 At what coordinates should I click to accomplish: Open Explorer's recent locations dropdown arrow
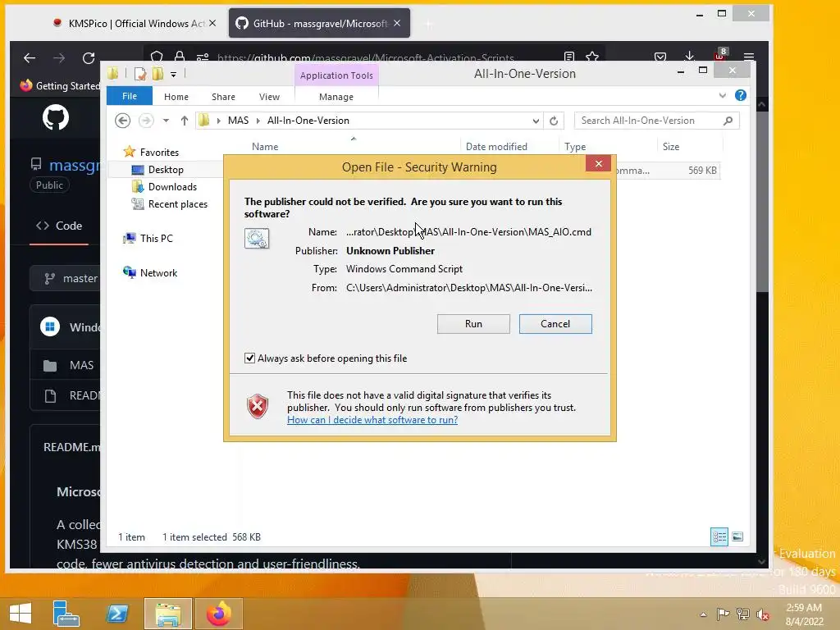(166, 121)
